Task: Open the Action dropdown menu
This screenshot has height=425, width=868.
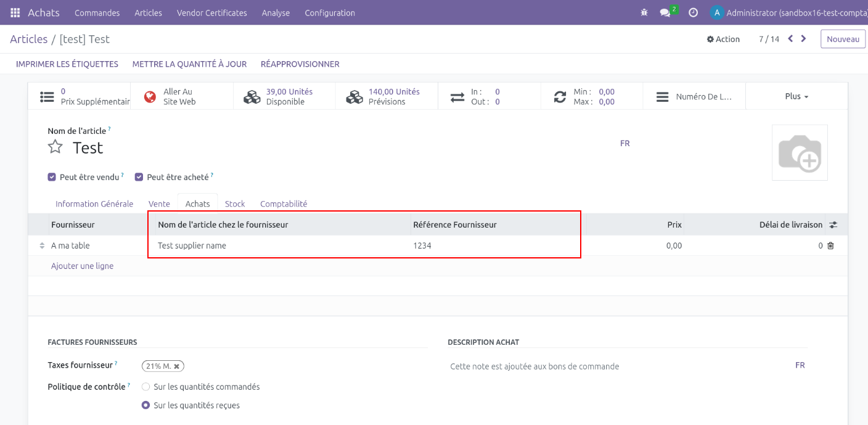Action: tap(723, 39)
